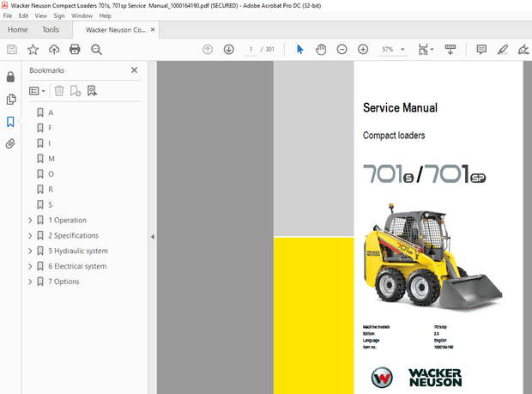The image size is (532, 394).
Task: Jump to bookmark R
Action: click(x=51, y=190)
